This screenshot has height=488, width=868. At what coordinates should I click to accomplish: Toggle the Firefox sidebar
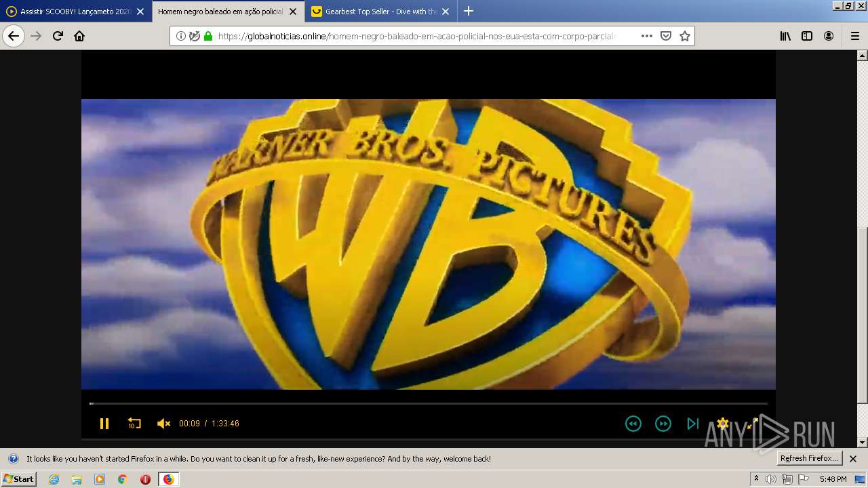coord(807,36)
